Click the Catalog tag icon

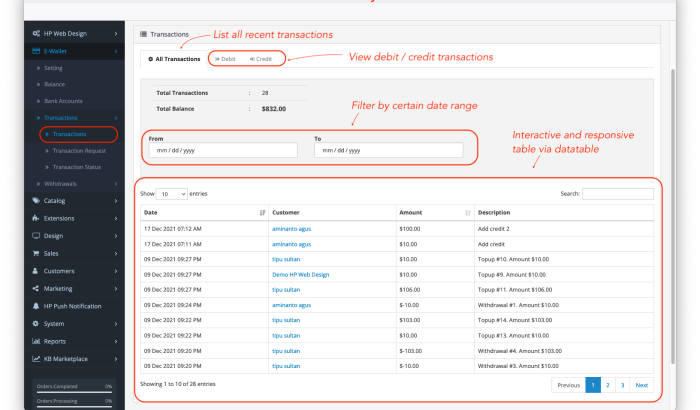(36, 201)
